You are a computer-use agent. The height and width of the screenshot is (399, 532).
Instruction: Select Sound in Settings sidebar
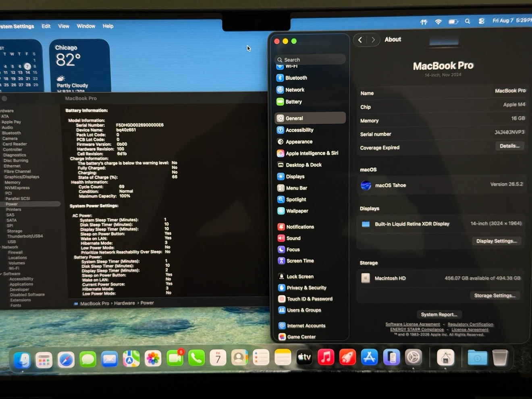point(310,238)
